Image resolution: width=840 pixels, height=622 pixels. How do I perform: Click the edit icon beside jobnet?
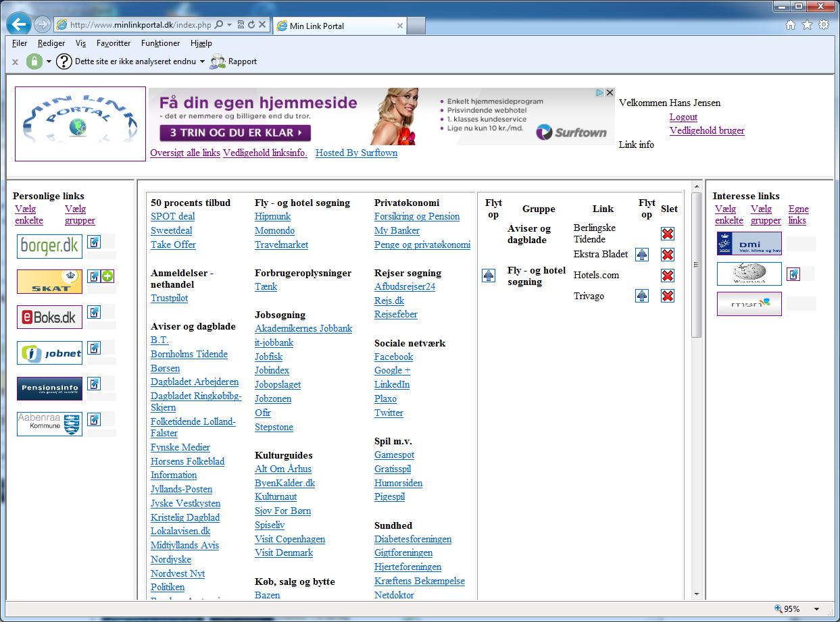coord(94,348)
